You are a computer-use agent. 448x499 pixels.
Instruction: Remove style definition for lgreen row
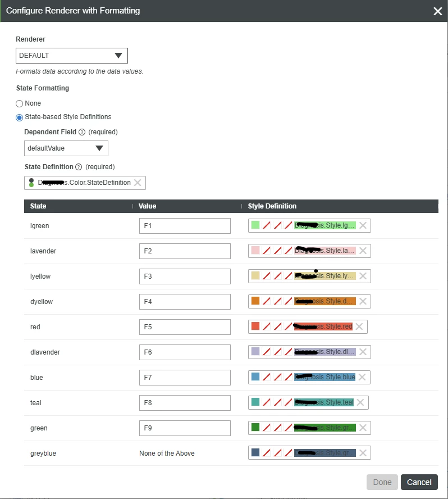click(x=363, y=225)
